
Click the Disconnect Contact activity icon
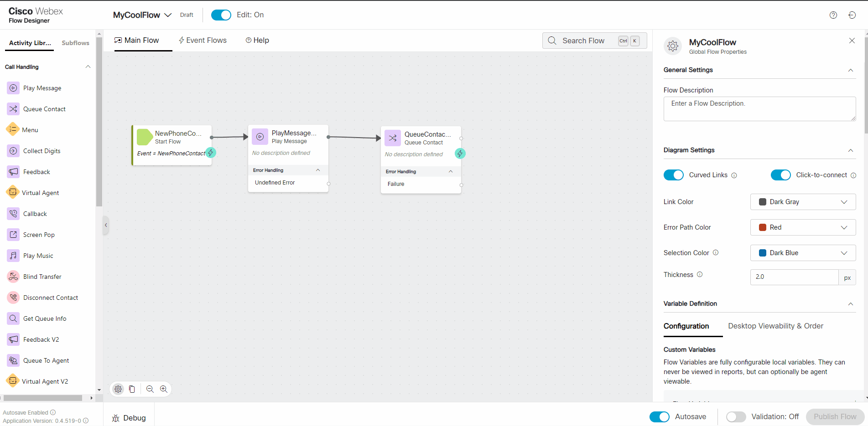[13, 298]
